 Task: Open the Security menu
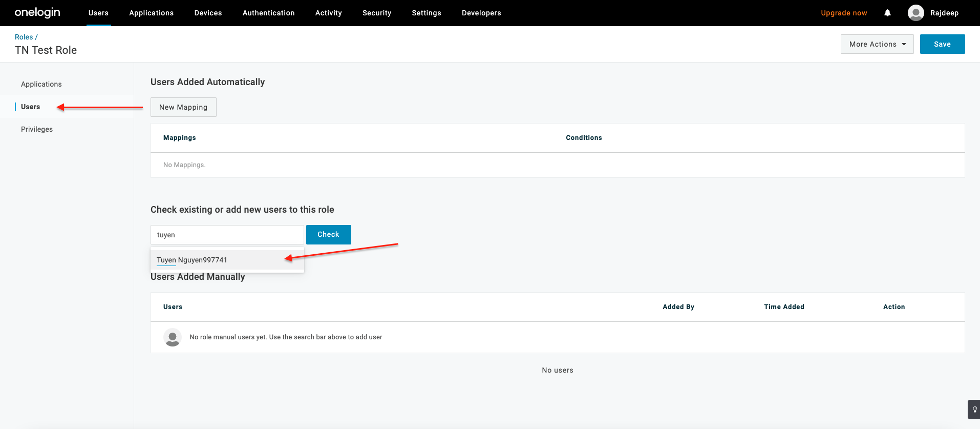click(376, 13)
